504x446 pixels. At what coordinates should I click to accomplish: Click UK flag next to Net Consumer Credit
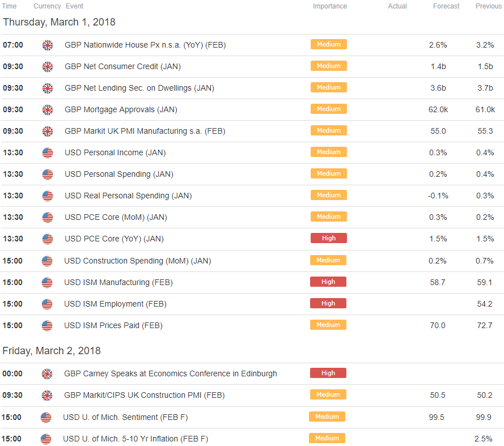tap(48, 67)
